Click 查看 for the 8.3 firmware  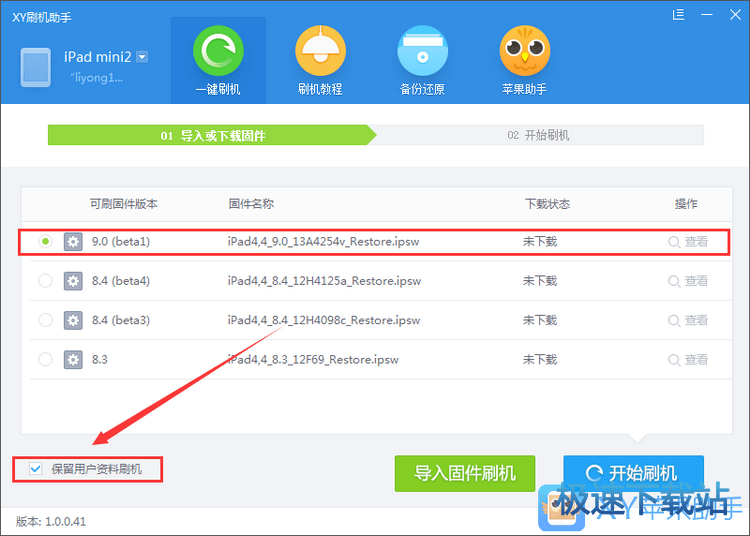click(x=688, y=359)
